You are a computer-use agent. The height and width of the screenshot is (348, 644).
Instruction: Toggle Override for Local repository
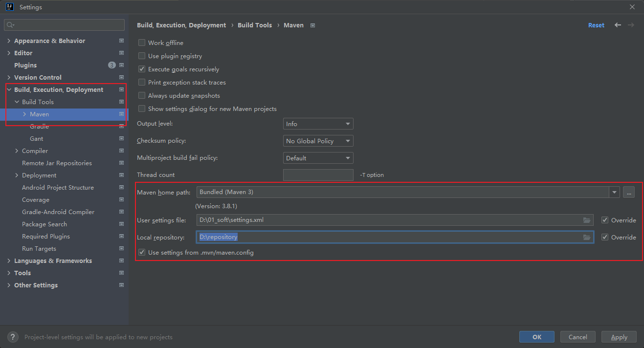pos(605,238)
